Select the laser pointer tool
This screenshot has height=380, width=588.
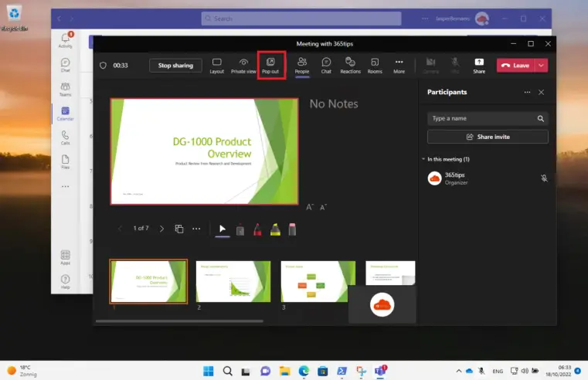pyautogui.click(x=240, y=229)
